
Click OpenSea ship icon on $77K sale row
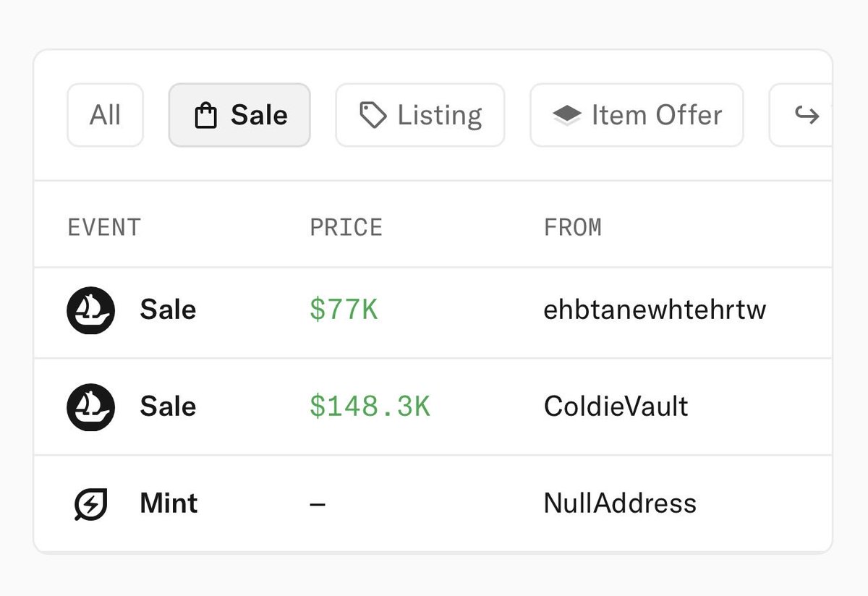coord(91,310)
